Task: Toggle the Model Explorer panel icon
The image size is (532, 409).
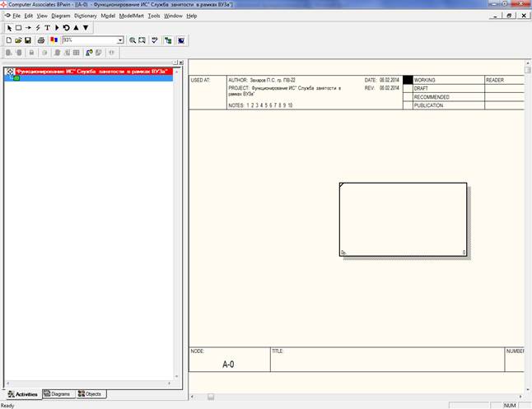Action: click(x=168, y=40)
